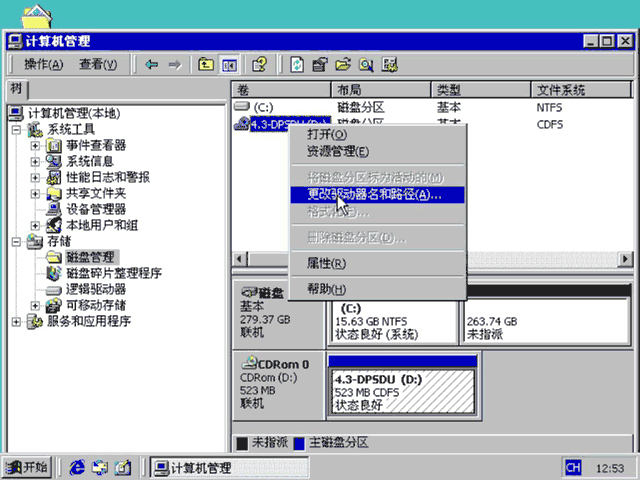Open the 操作(A) menu

tap(43, 64)
